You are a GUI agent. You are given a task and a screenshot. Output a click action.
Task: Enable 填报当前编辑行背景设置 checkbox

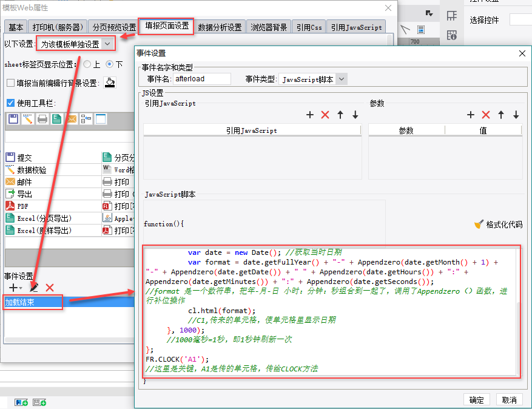point(10,83)
